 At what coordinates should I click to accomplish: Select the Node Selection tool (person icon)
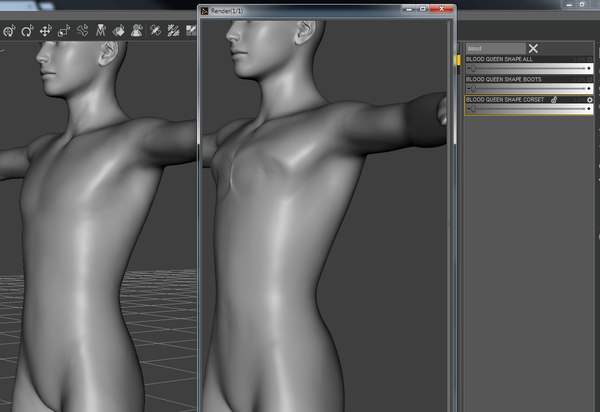click(x=137, y=31)
